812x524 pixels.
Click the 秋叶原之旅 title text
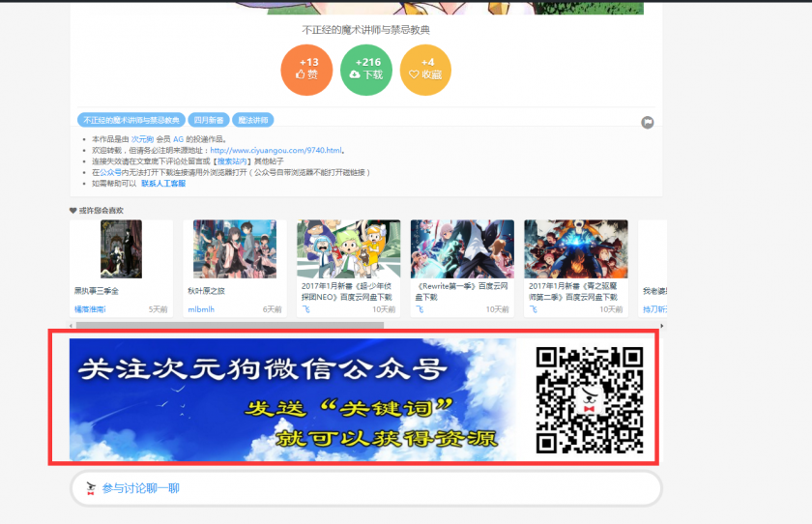(x=206, y=291)
